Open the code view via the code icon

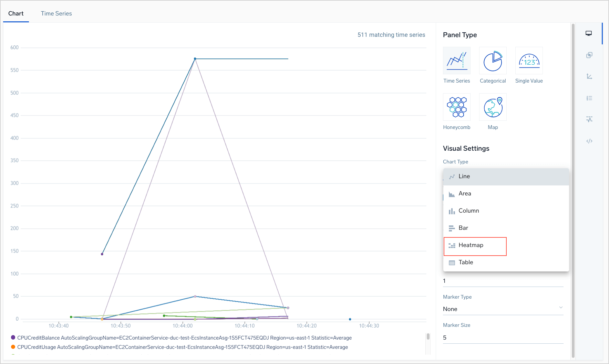click(589, 141)
